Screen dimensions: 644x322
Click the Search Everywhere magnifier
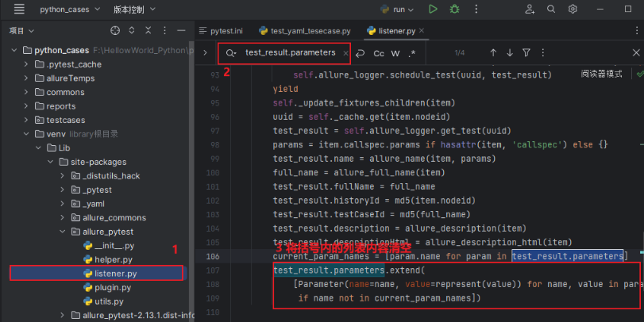[x=551, y=9]
